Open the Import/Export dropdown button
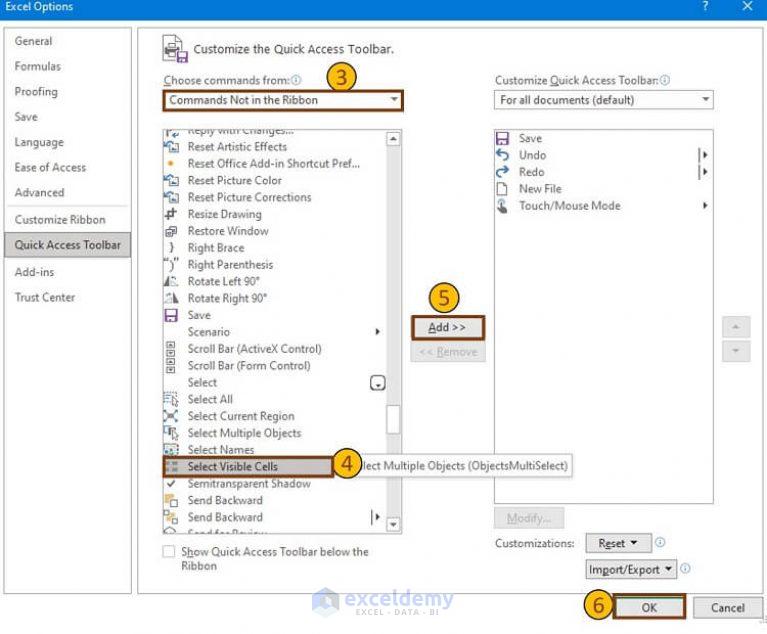The width and height of the screenshot is (767, 634). pyautogui.click(x=631, y=569)
